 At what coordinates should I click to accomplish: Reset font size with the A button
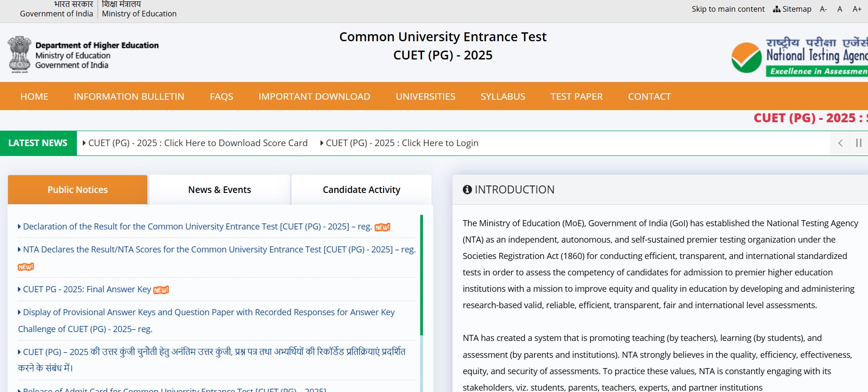(x=840, y=9)
